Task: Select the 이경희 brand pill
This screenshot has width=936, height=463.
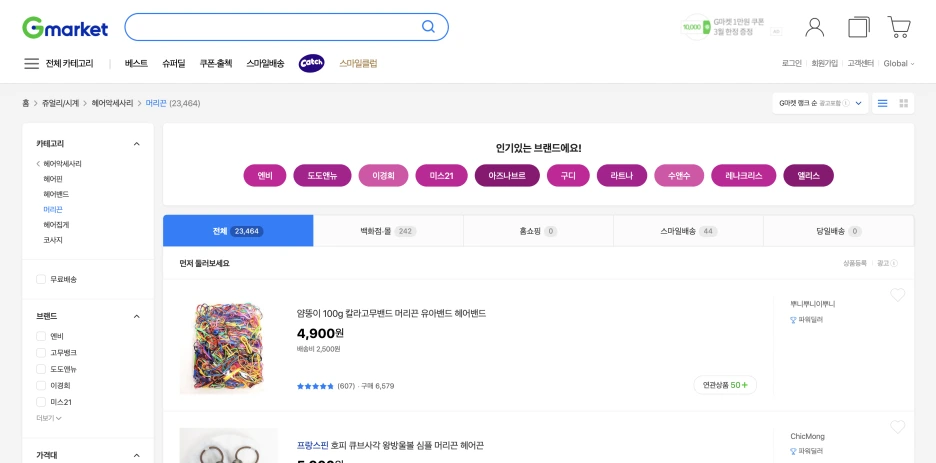Action: (x=383, y=175)
